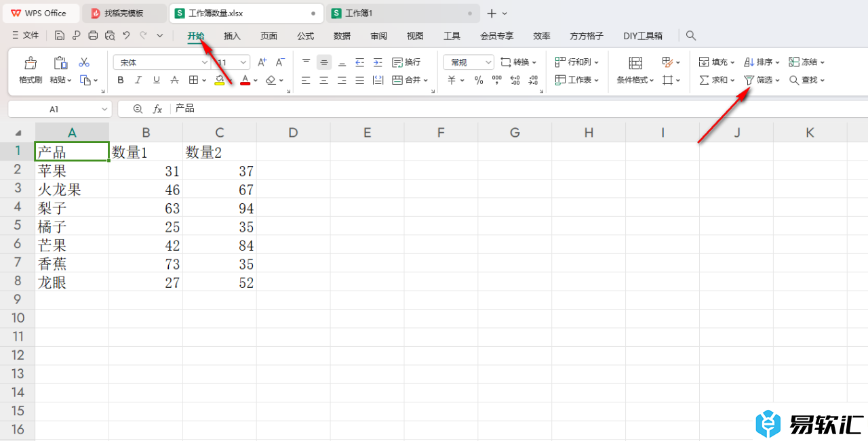Open the 找稻壳模板 tab

(123, 13)
